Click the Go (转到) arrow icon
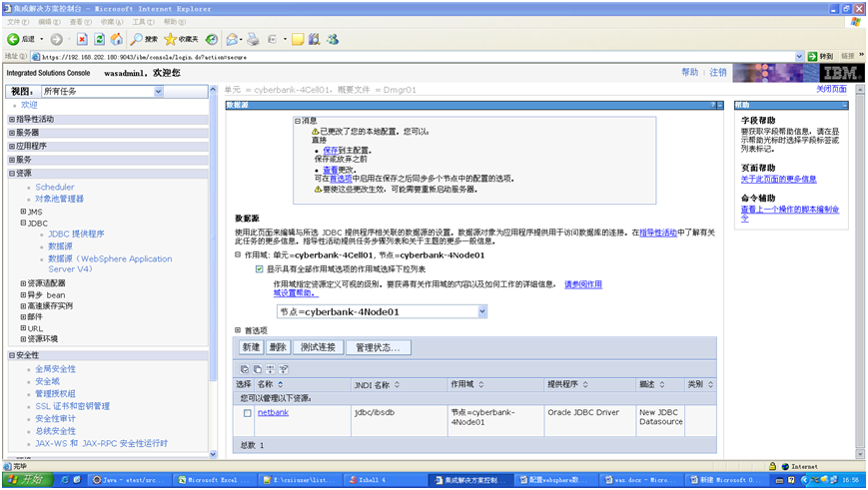This screenshot has height=490, width=868. pyautogui.click(x=812, y=57)
